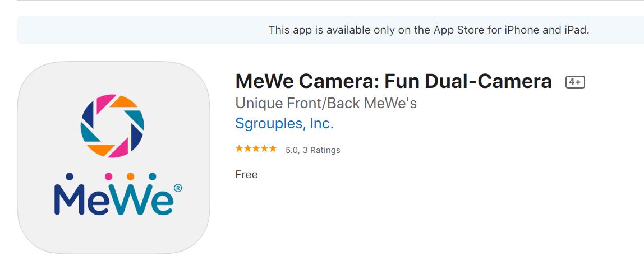
Task: Click the top orange blade of the shutter logo
Action: click(x=123, y=101)
